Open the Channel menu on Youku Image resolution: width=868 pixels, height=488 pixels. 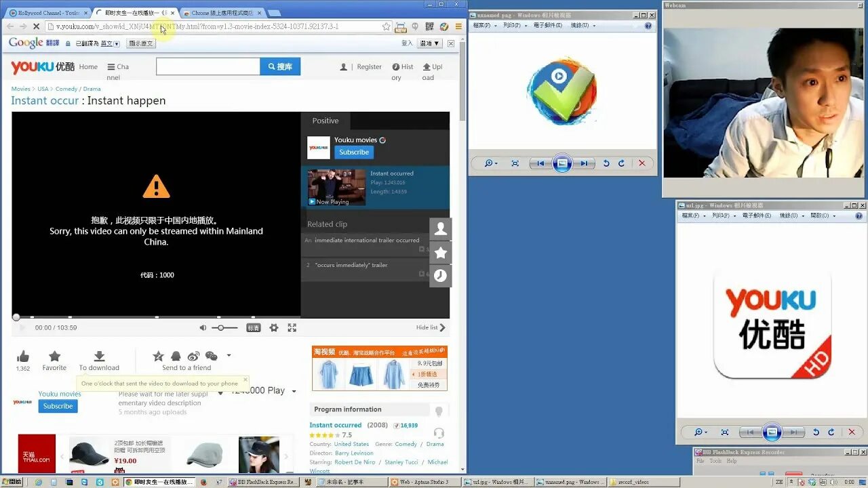click(118, 72)
